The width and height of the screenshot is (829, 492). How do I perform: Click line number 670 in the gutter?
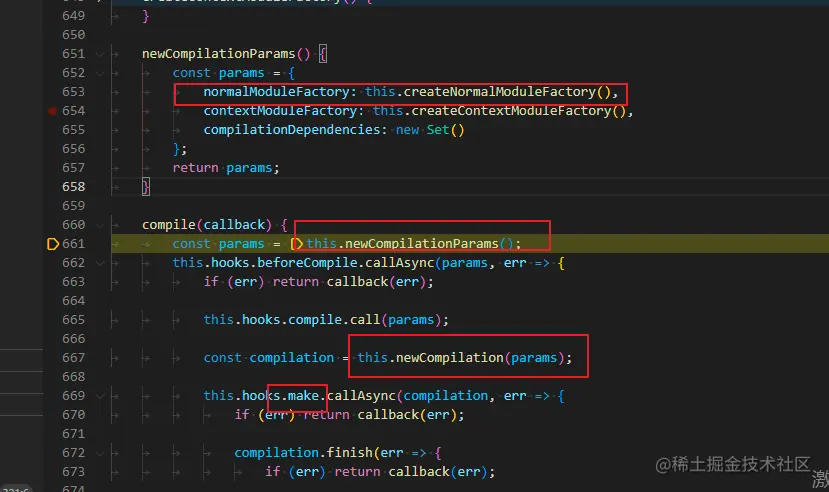pyautogui.click(x=73, y=415)
